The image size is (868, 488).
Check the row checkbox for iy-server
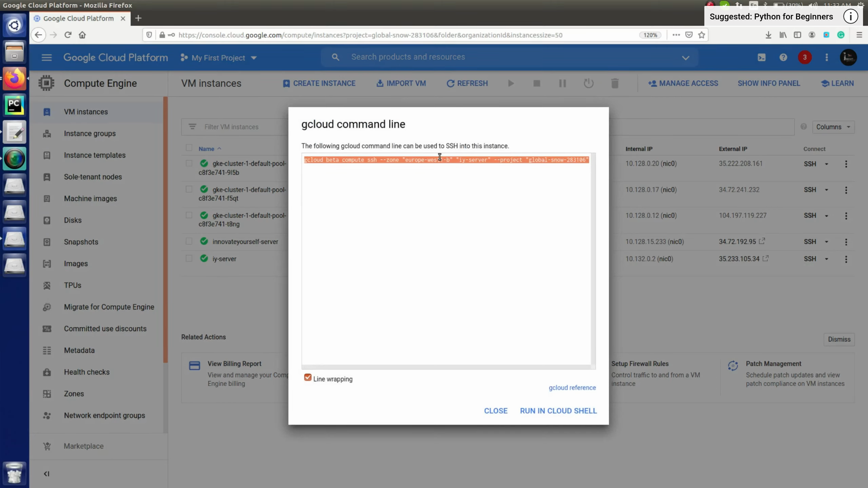189,258
